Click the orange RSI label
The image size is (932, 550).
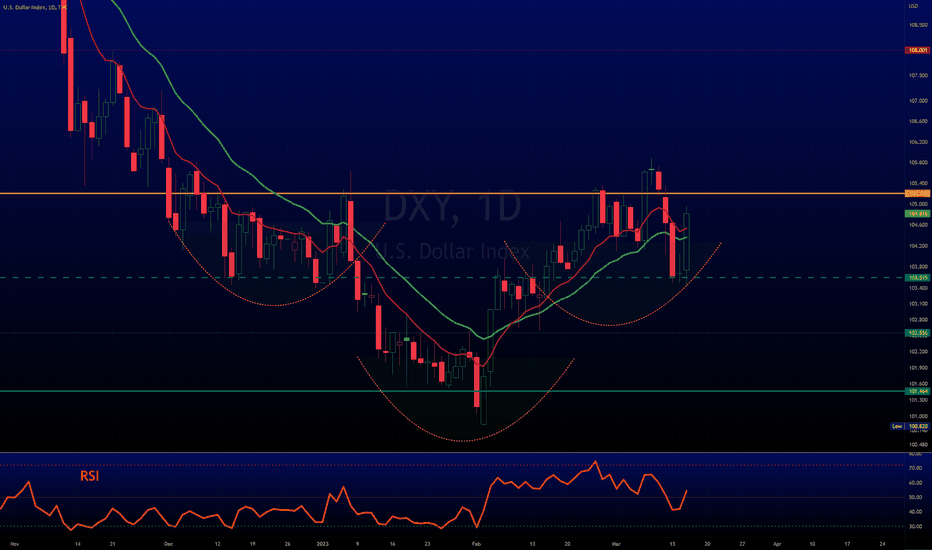pos(90,476)
